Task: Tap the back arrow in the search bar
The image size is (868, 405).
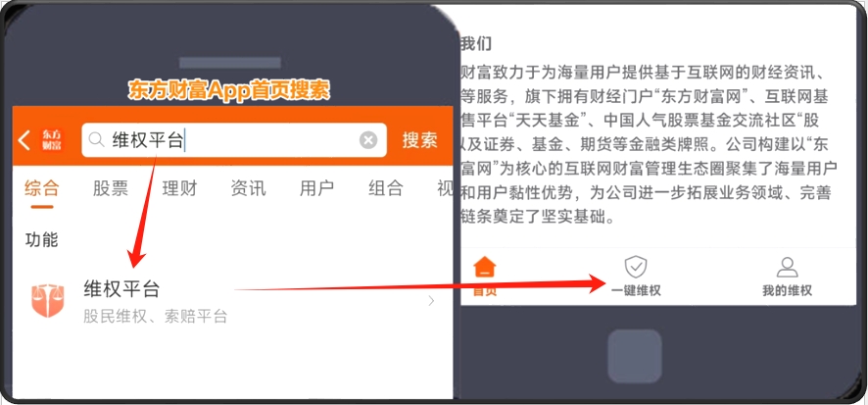Action: pos(24,140)
